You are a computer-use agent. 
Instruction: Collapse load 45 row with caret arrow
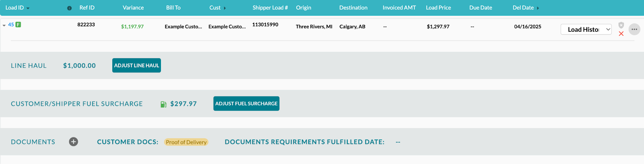click(4, 25)
